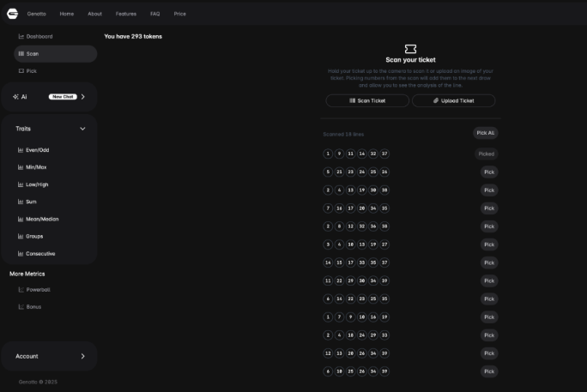This screenshot has height=392, width=587.
Task: Click number ball 5 in the second line
Action: [x=328, y=172]
